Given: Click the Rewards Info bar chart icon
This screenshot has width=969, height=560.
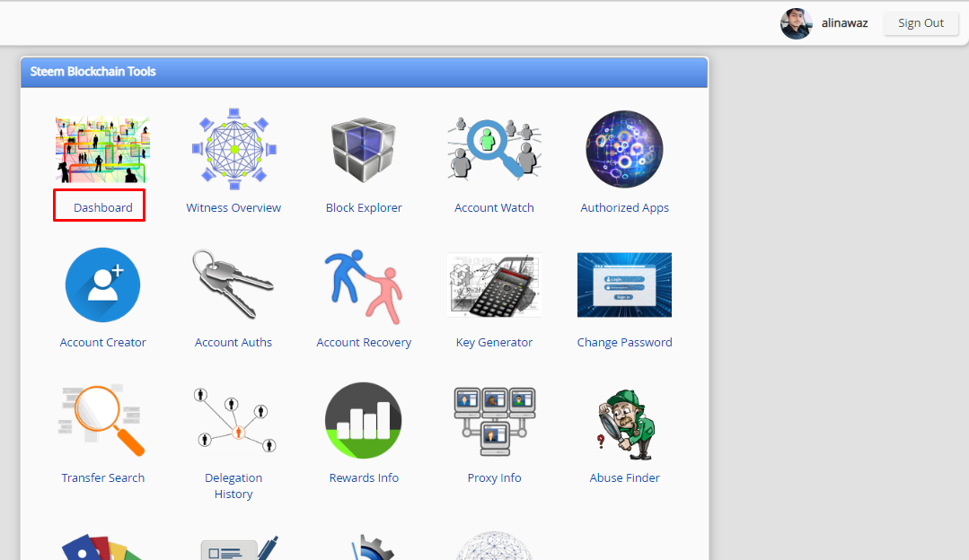Looking at the screenshot, I should click(364, 420).
